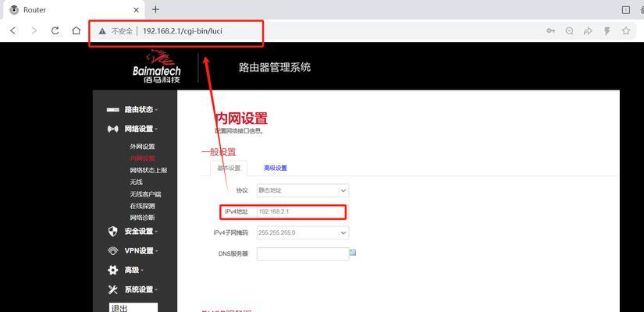Open 在线探测 in sidebar
The image size is (644, 312).
pos(142,206)
